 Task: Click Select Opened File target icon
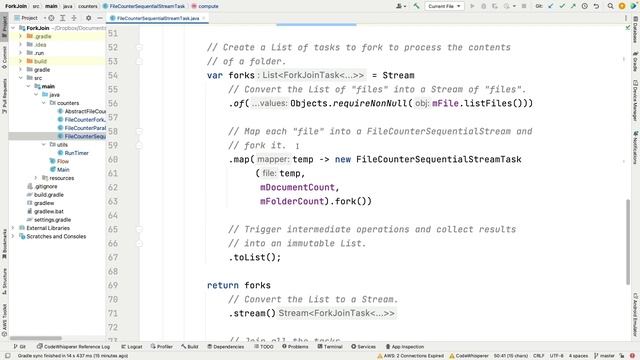[51, 18]
